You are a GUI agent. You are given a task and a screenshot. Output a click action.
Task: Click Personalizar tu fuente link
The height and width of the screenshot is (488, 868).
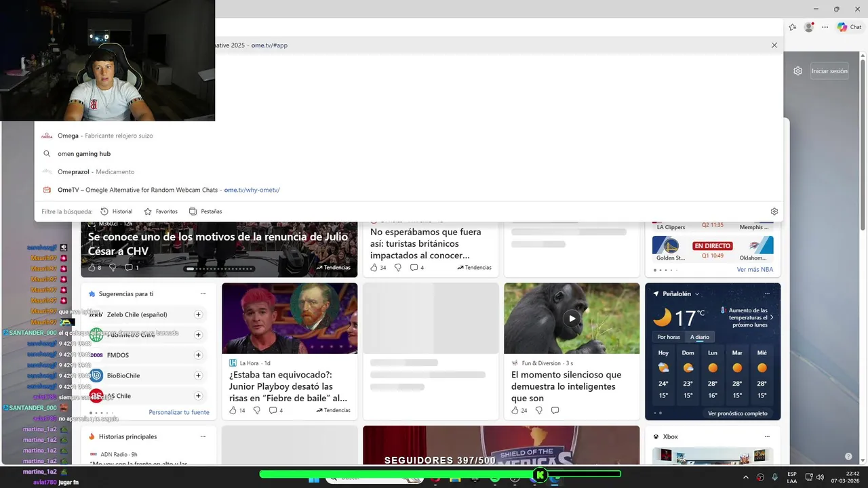(x=179, y=412)
